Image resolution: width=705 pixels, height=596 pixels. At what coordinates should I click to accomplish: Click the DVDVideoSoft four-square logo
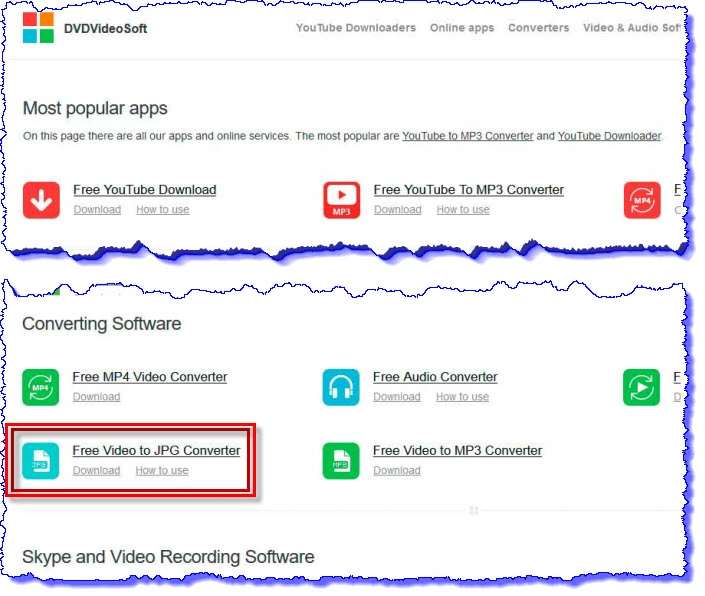click(x=38, y=27)
